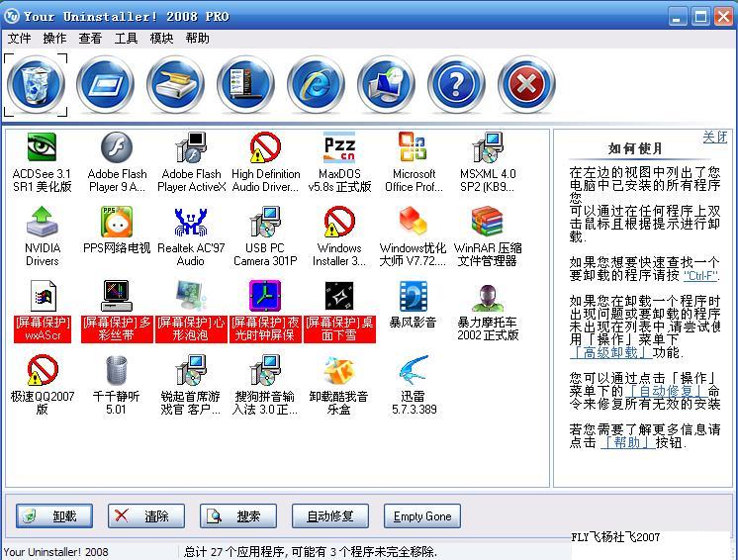This screenshot has width=738, height=560.
Task: Close the help panel via 关闭 link
Action: (715, 137)
